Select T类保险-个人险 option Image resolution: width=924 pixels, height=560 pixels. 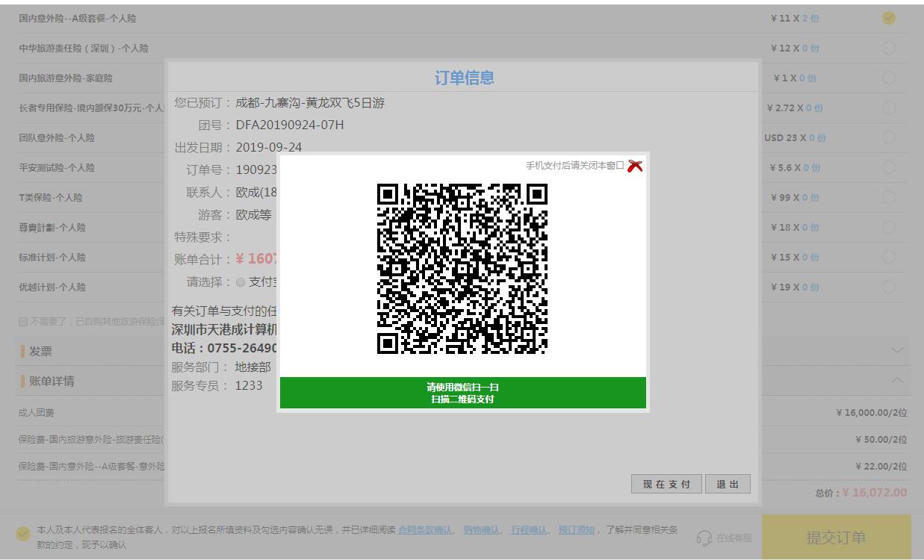[x=889, y=197]
